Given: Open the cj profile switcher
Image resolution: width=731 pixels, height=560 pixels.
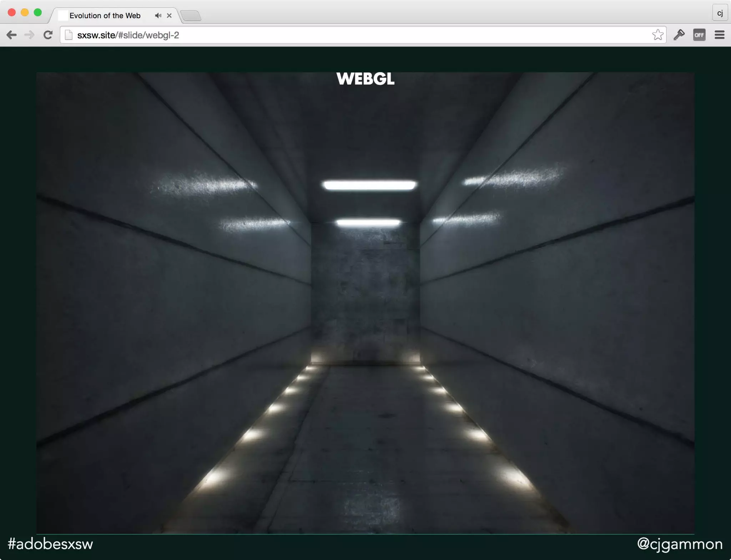Looking at the screenshot, I should point(720,13).
